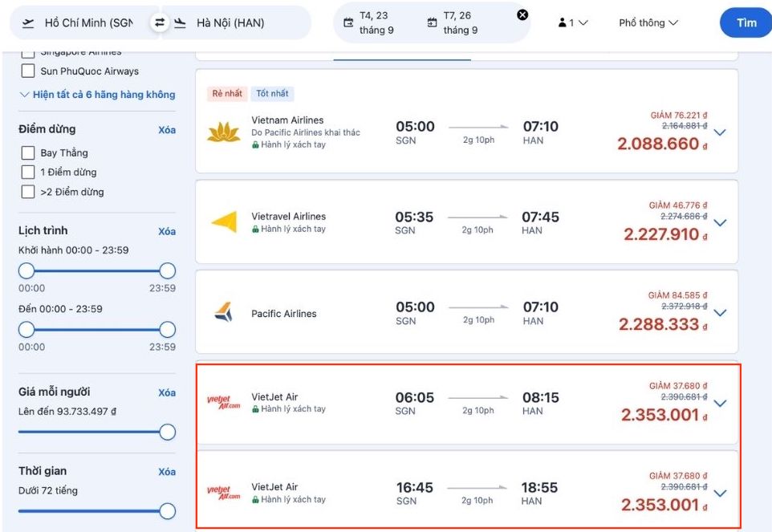Expand the VietJet 06:05 flight details

click(720, 404)
